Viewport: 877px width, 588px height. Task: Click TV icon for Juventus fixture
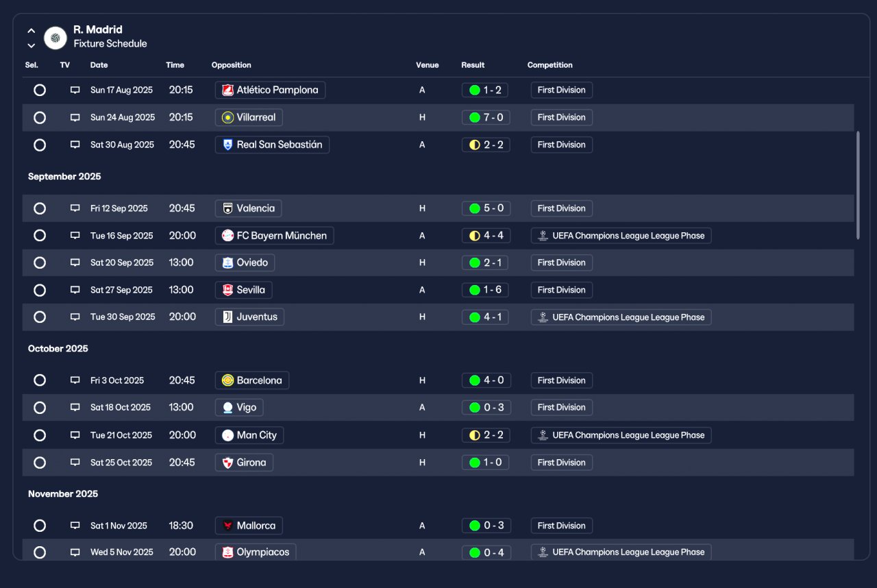(75, 317)
